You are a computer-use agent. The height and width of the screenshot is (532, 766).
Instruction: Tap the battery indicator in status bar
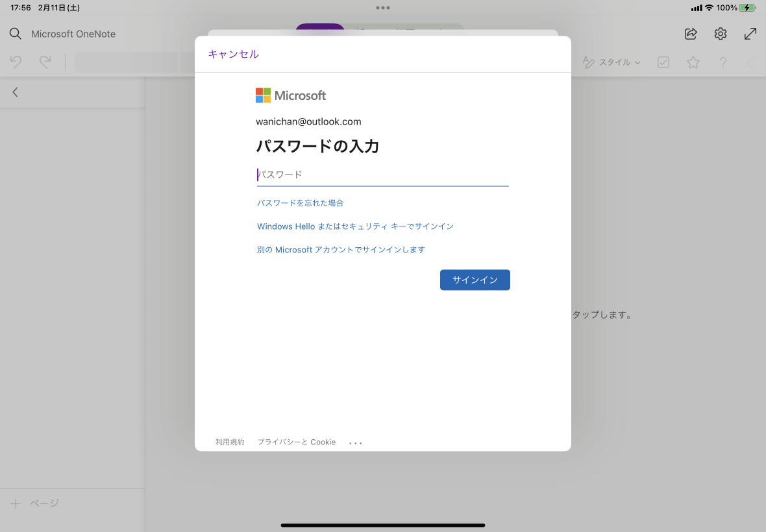pos(747,8)
